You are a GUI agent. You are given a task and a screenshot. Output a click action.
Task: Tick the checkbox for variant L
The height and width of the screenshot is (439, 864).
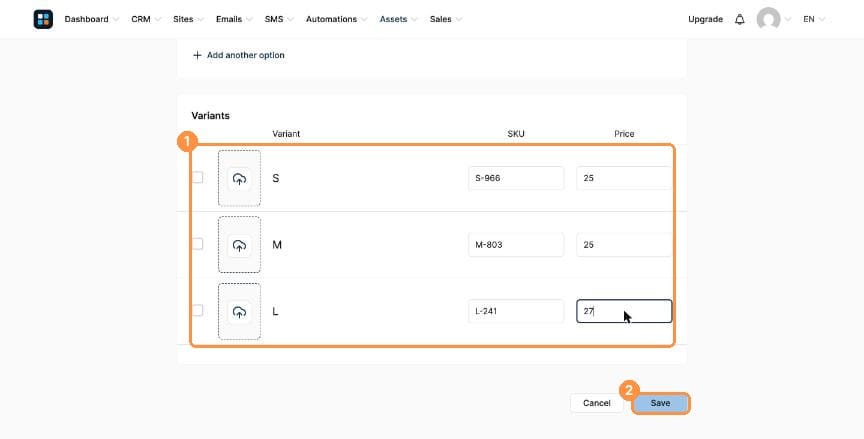pos(197,310)
